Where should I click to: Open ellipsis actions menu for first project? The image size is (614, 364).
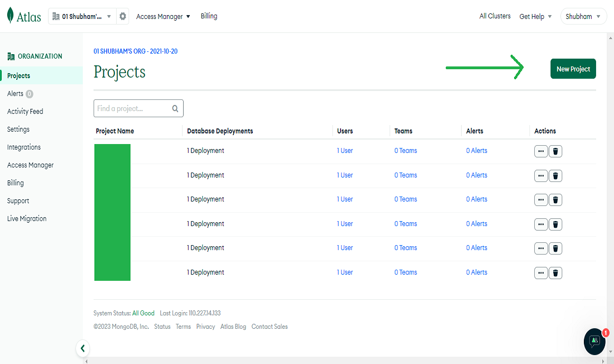point(541,151)
